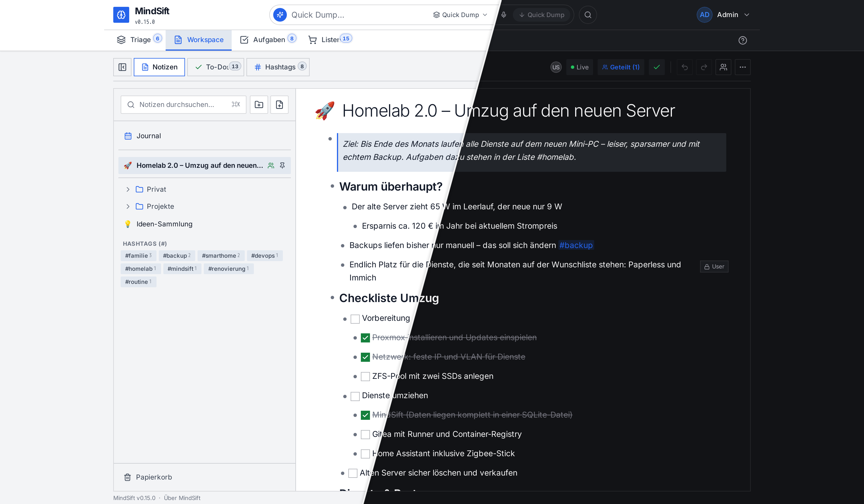
Task: Focus Notizen durchsuchen search field
Action: [184, 104]
